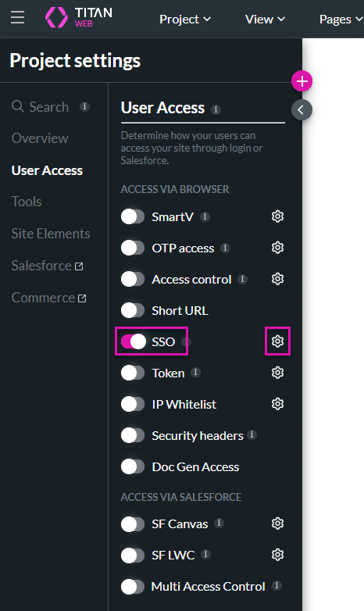
Task: Open SF Canvas settings gear
Action: pyautogui.click(x=277, y=523)
